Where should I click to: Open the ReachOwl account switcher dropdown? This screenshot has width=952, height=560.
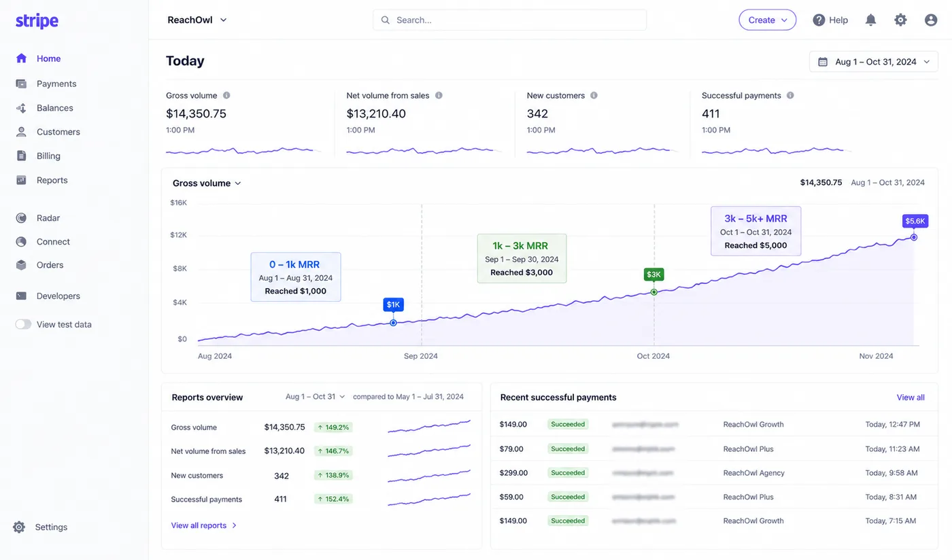click(197, 20)
